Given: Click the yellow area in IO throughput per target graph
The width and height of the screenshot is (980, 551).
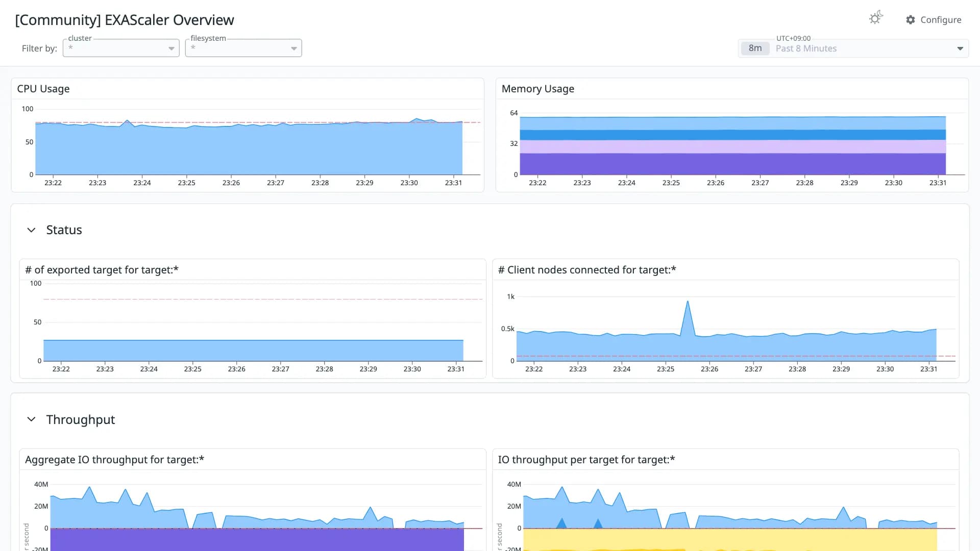Looking at the screenshot, I should point(730,539).
